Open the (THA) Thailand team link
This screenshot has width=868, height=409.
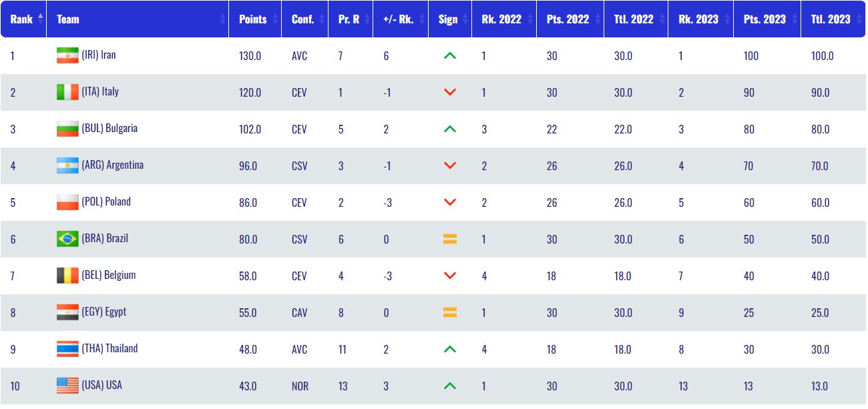coord(110,348)
